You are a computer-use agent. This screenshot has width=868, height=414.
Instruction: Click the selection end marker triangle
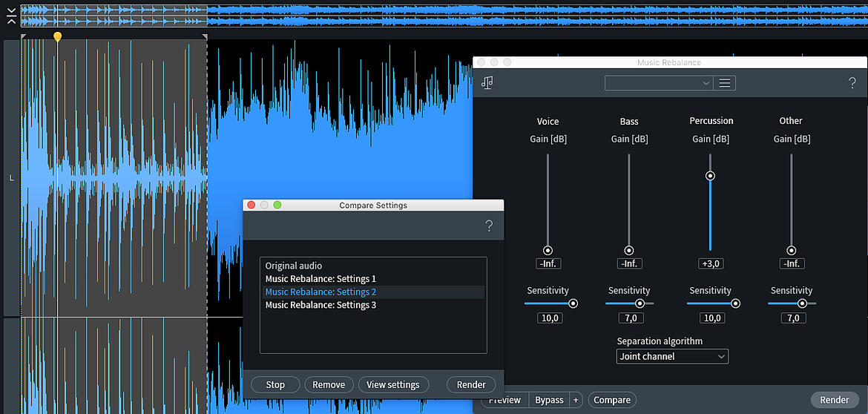click(205, 36)
